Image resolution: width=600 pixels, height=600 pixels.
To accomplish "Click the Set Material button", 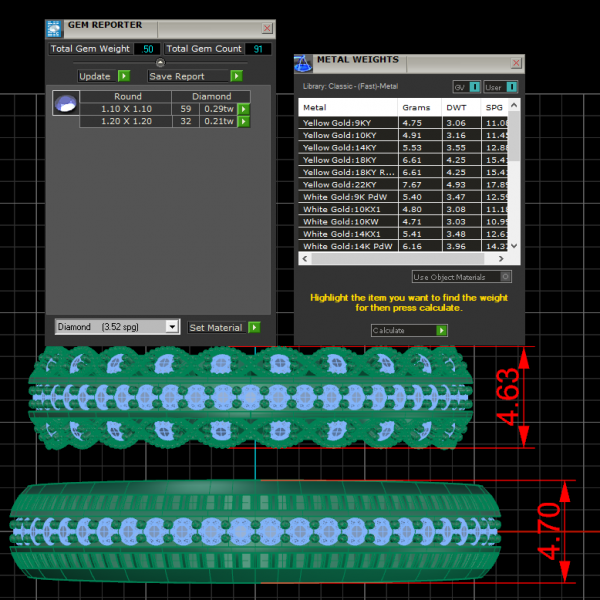I will coord(216,327).
